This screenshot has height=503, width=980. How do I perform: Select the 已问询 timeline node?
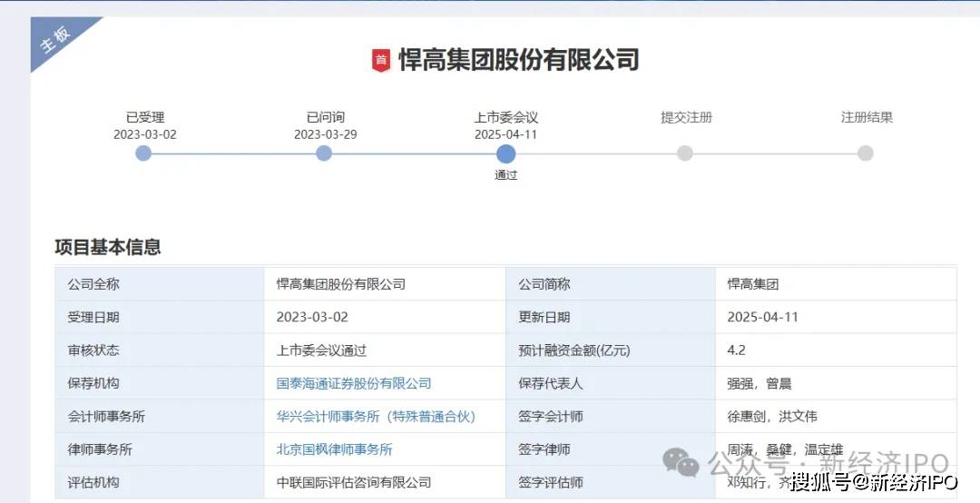(324, 153)
